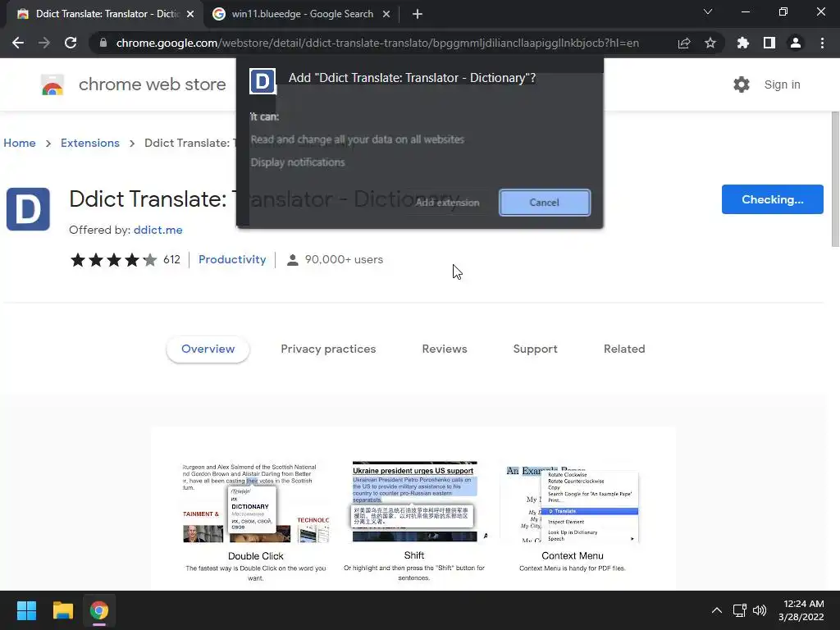Open the Shift translation screenshot thumbnail
This screenshot has height=630, width=840.
(x=414, y=502)
